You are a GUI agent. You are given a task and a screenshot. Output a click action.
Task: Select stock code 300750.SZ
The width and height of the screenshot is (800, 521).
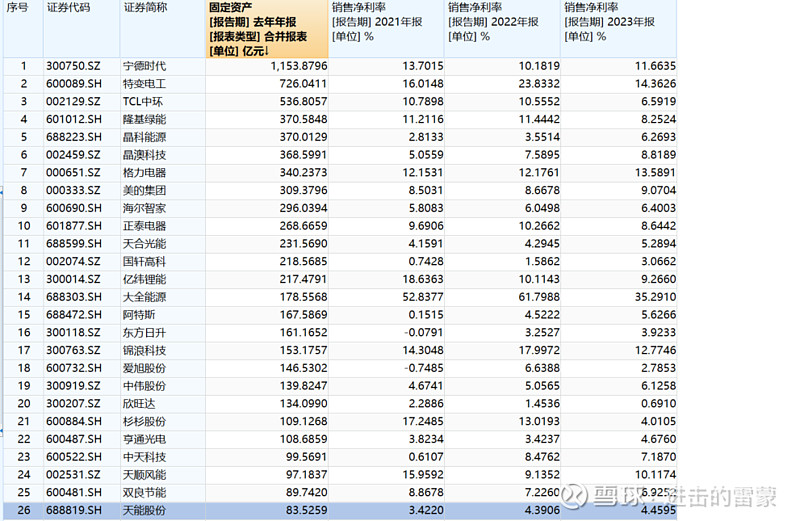(x=73, y=66)
